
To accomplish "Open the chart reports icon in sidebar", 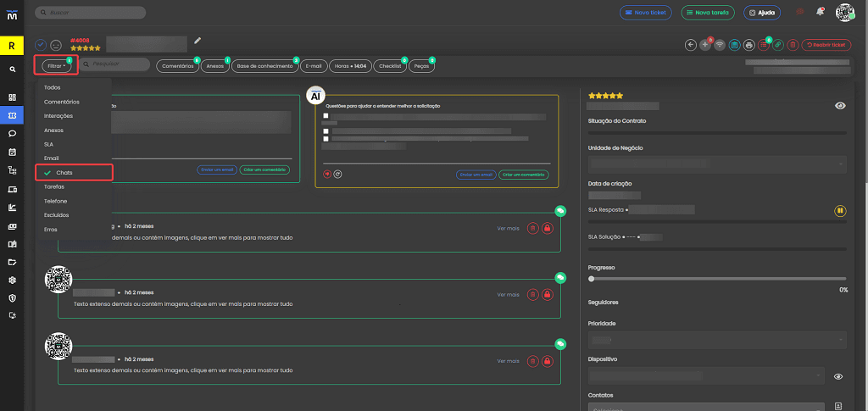I will coord(12,208).
